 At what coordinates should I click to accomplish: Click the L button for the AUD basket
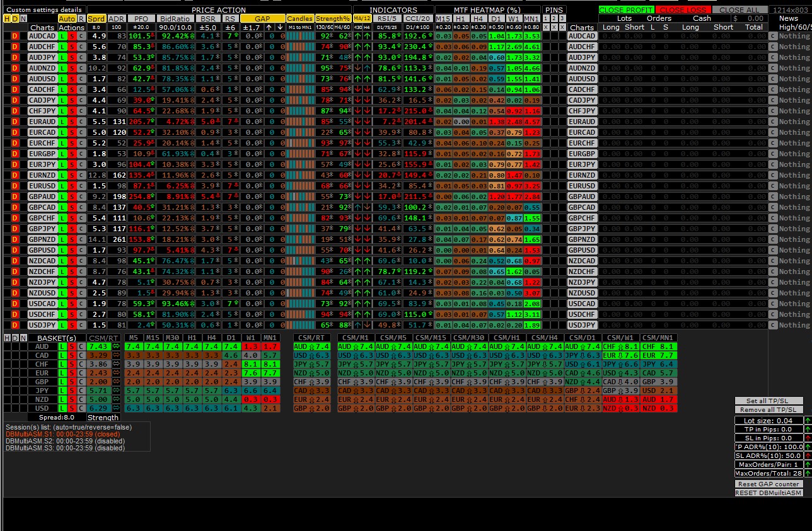pyautogui.click(x=62, y=346)
